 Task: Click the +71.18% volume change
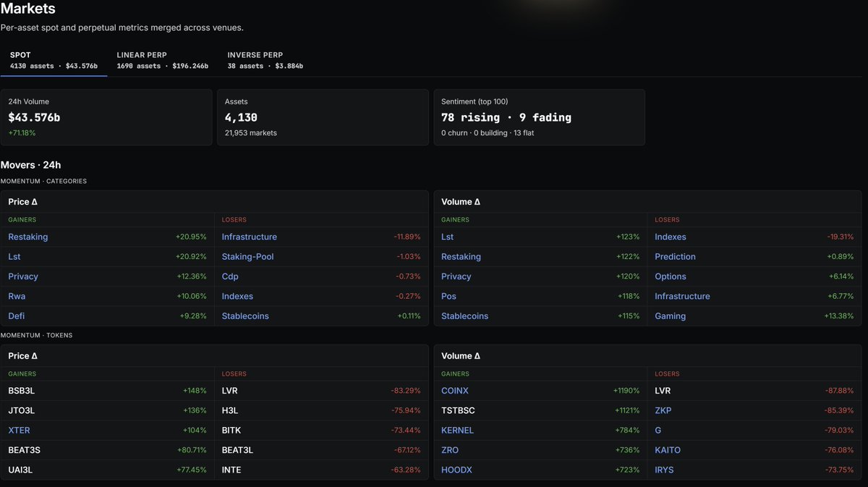click(x=22, y=133)
